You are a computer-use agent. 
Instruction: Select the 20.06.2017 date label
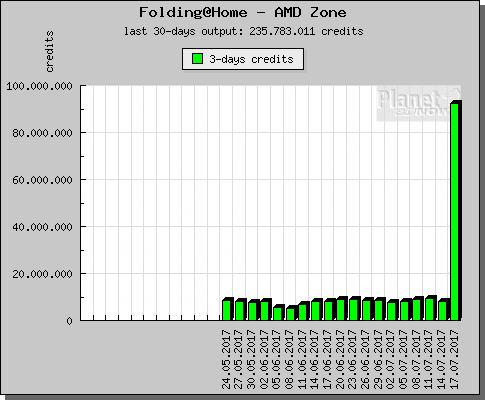pyautogui.click(x=340, y=359)
